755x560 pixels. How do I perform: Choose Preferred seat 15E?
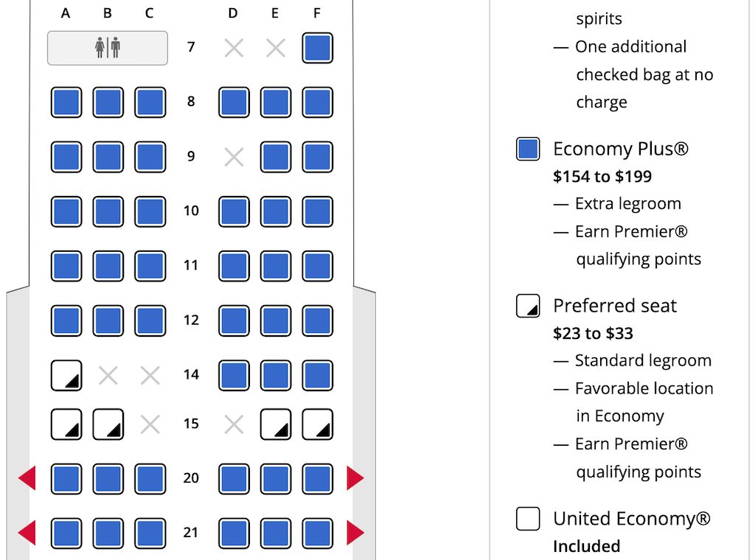tap(276, 424)
